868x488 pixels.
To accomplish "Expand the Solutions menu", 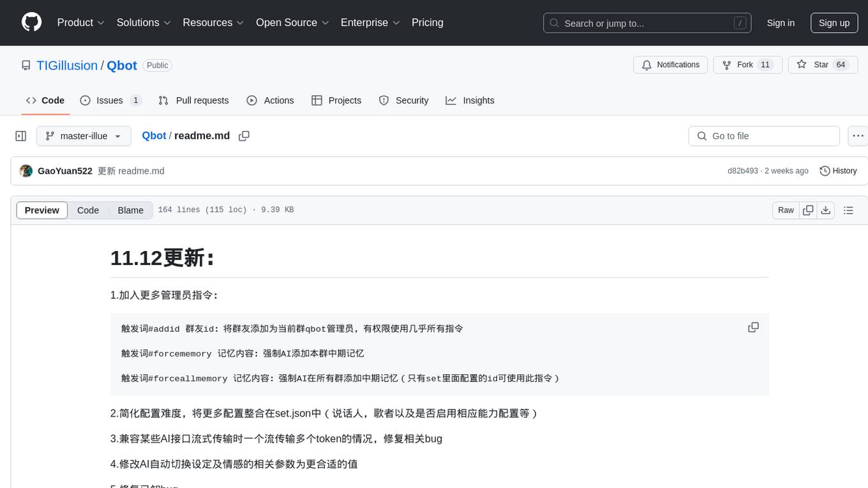I will coord(144,22).
